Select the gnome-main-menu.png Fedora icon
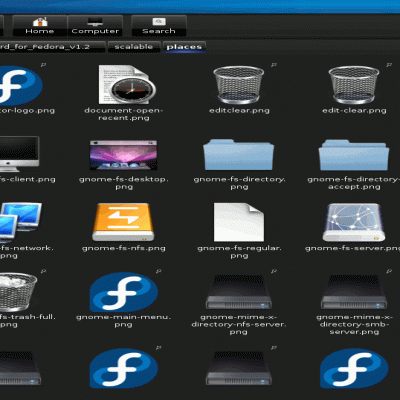Screen dimensions: 400x400 (123, 292)
